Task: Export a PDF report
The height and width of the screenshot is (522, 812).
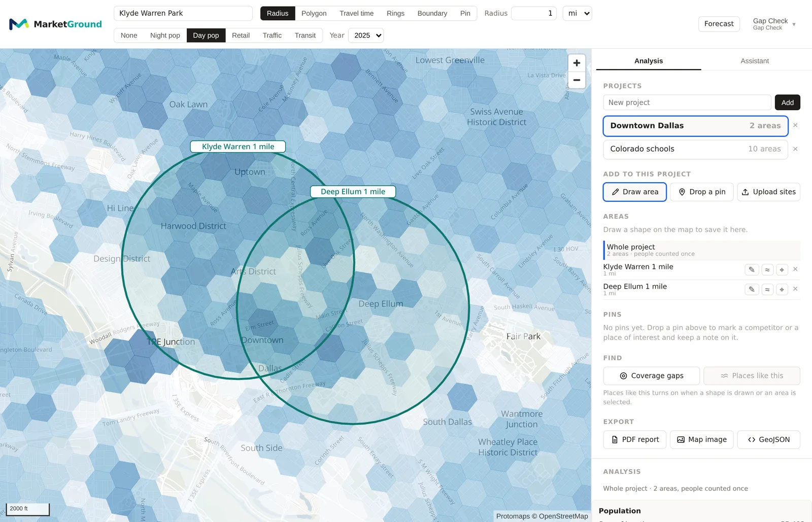Action: [x=635, y=440]
